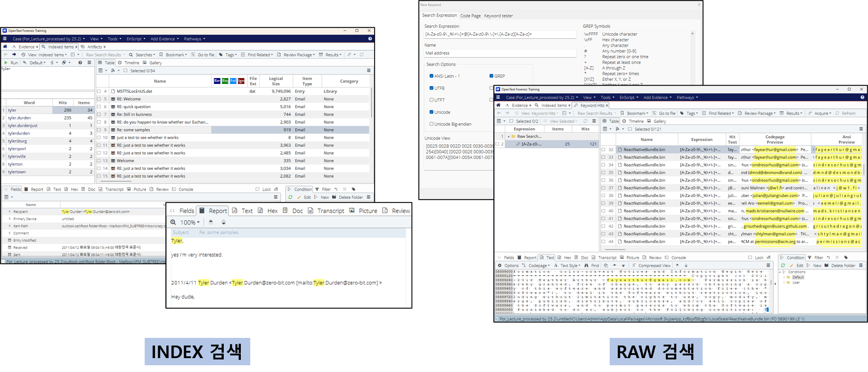Toggle the ANSI Latin - 1 checkbox
The height and width of the screenshot is (372, 868).
[431, 76]
